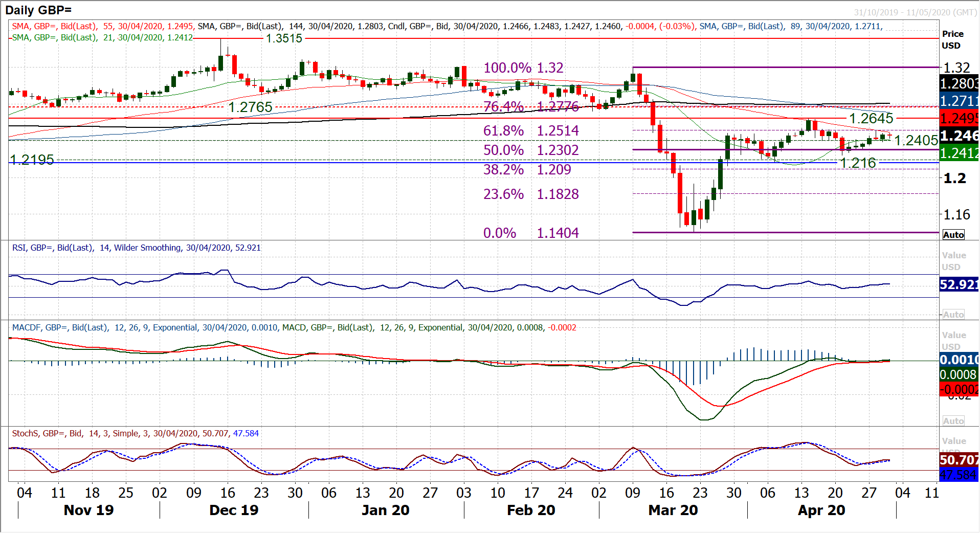Click the 1.2195 support level label
Screen dimensions: 980x533
[32, 160]
